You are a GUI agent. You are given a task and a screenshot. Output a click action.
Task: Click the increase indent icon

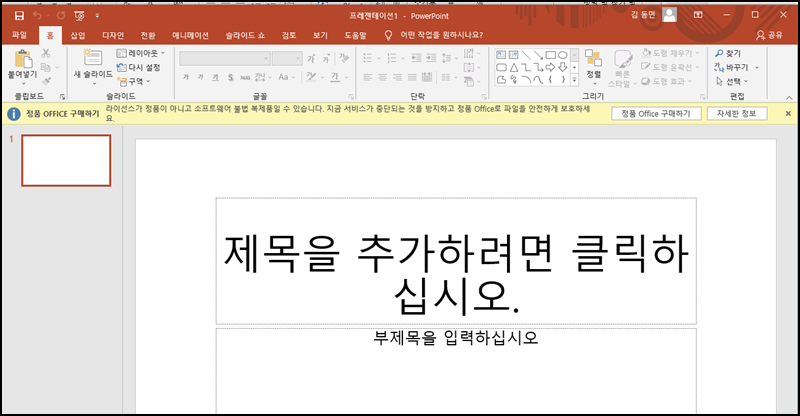tap(431, 58)
